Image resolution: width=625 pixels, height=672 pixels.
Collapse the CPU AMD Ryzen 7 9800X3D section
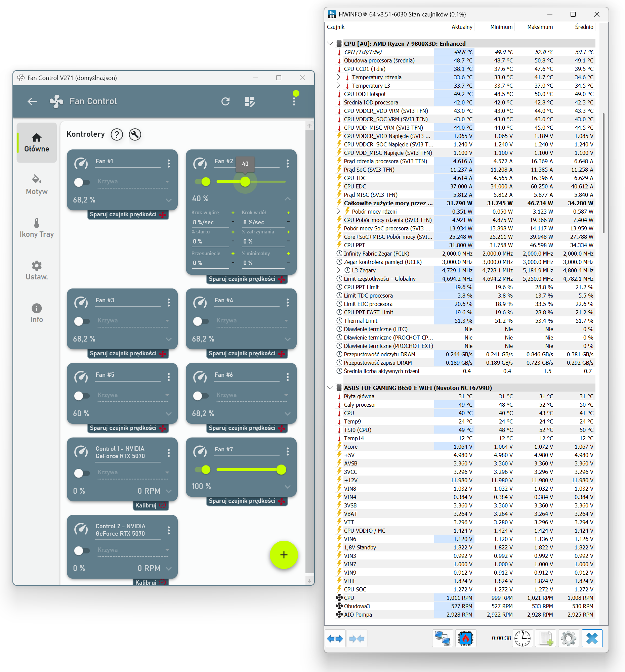tap(330, 44)
